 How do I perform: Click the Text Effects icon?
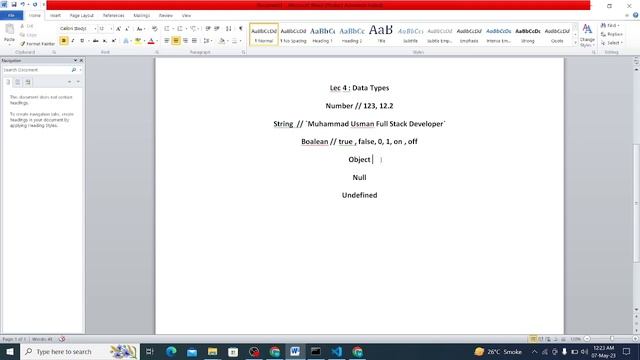tap(126, 41)
